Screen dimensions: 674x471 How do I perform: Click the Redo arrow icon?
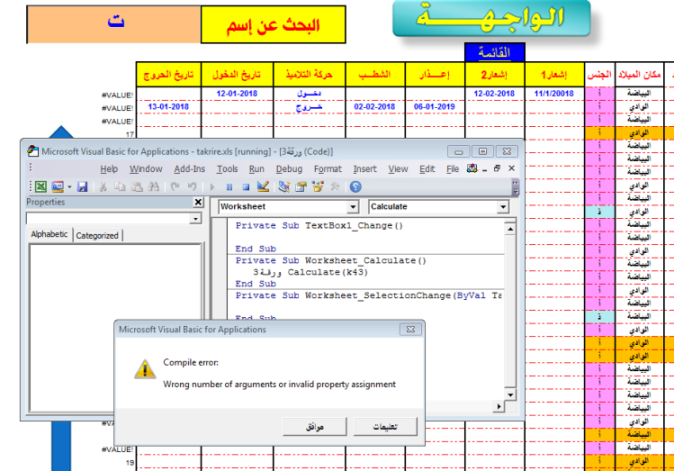coord(175,187)
